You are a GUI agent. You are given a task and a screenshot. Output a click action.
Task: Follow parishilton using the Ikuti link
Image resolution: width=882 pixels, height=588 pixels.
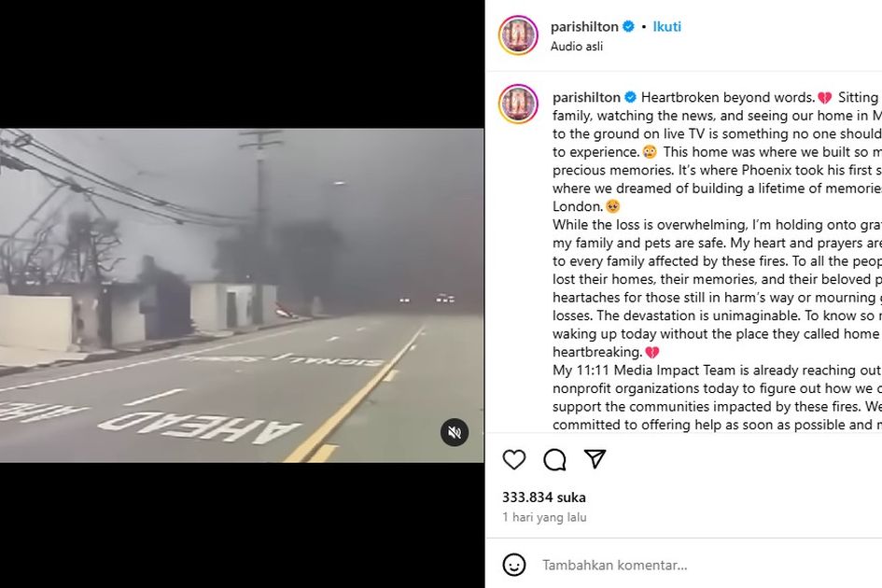pos(666,26)
